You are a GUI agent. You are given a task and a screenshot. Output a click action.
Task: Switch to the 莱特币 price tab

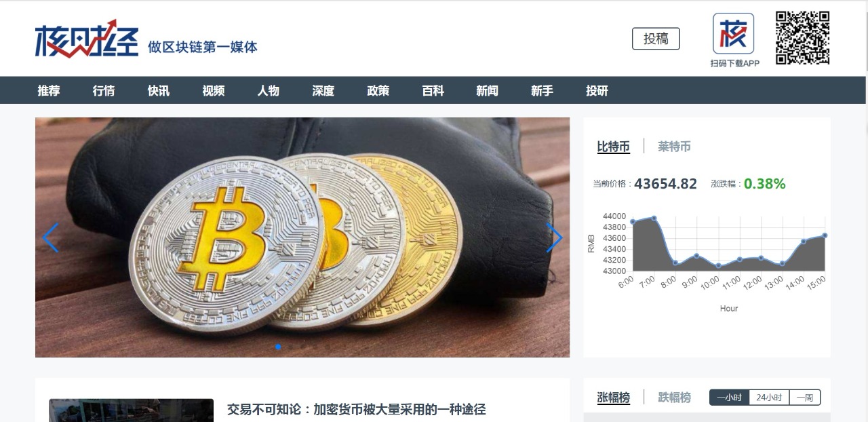[674, 147]
